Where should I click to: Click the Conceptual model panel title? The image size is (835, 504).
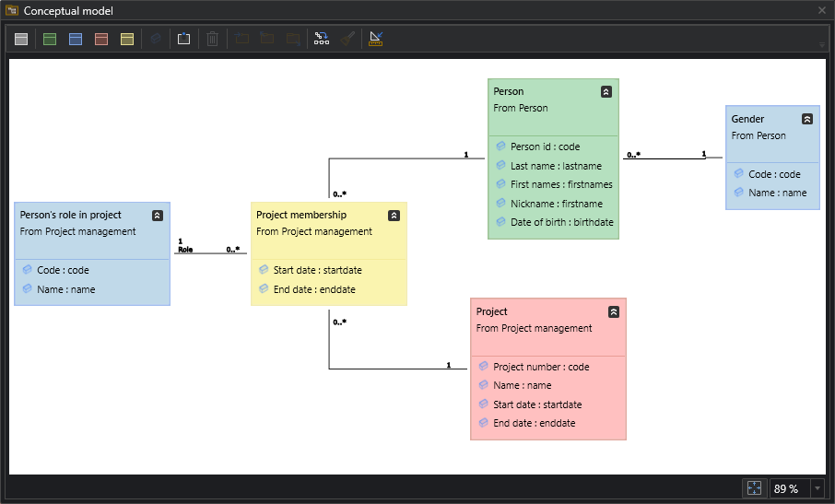[x=68, y=11]
